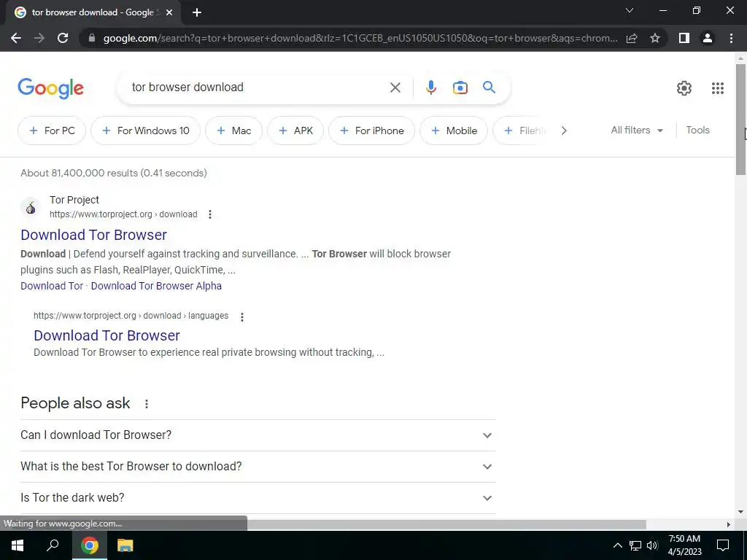Screen dimensions: 747x560
Task: Click scrollbar down arrow
Action: tap(740, 512)
